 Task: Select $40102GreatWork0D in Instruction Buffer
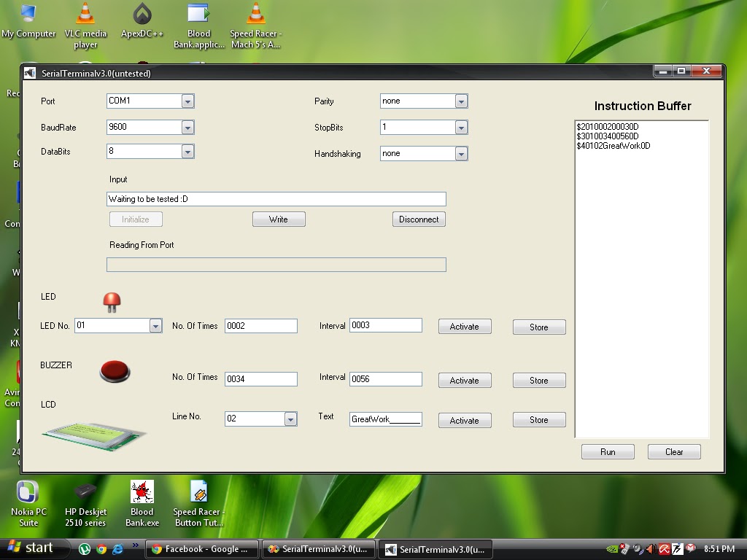tap(614, 145)
